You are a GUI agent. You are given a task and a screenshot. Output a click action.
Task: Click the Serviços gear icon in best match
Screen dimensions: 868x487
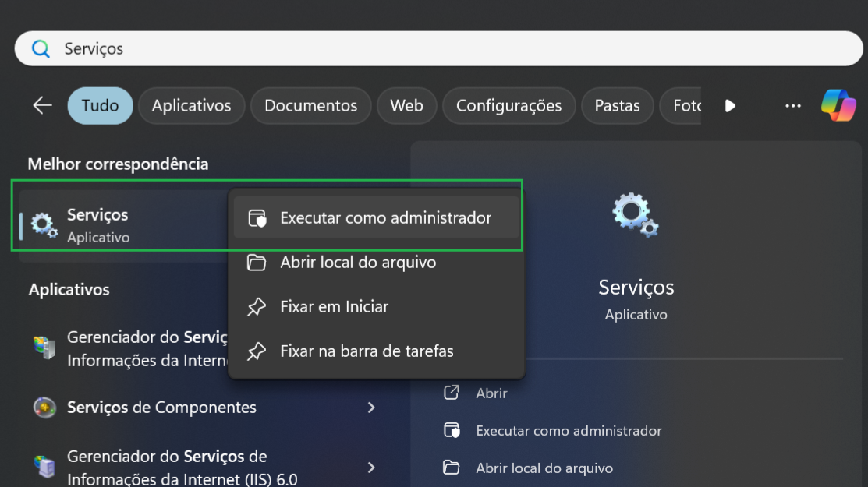click(44, 225)
